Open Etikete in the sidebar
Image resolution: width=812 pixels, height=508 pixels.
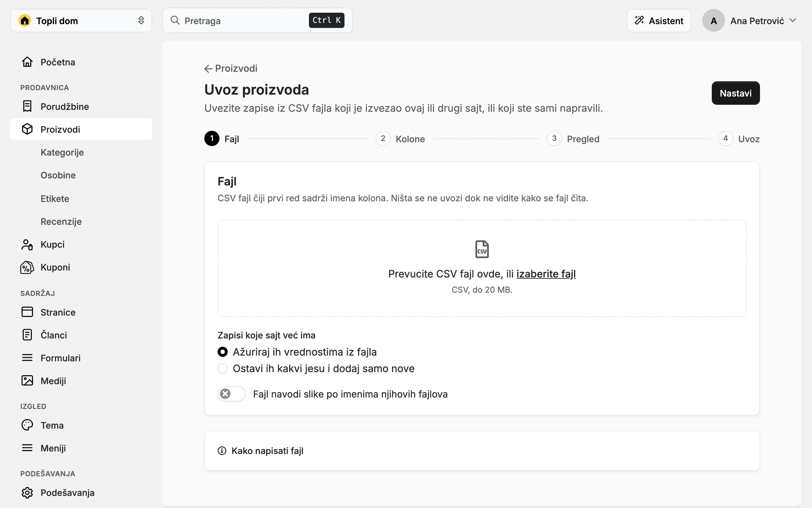point(55,198)
